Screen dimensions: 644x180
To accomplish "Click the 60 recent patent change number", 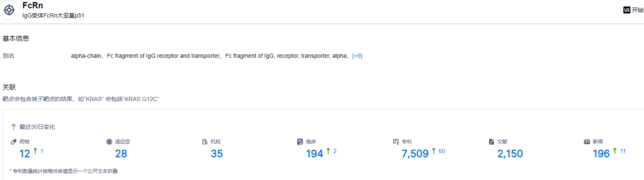I will click(442, 151).
